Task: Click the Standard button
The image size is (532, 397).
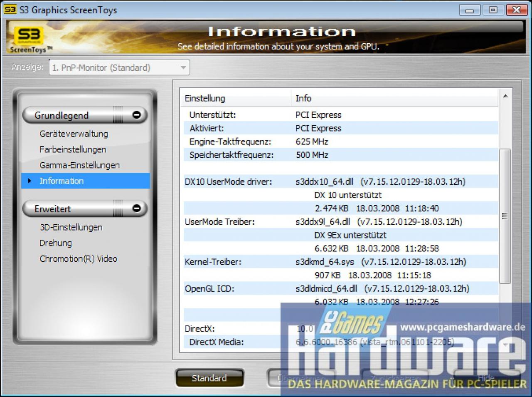Action: [209, 378]
